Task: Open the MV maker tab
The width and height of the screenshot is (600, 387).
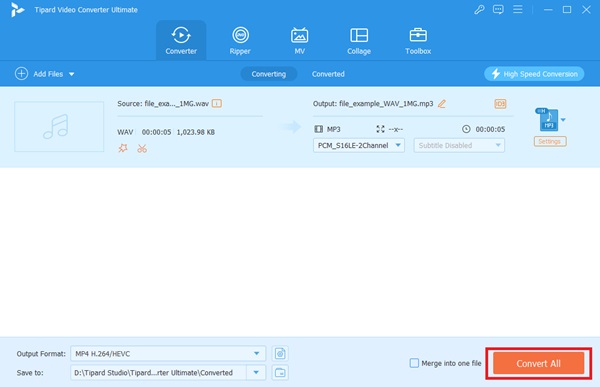Action: coord(299,41)
